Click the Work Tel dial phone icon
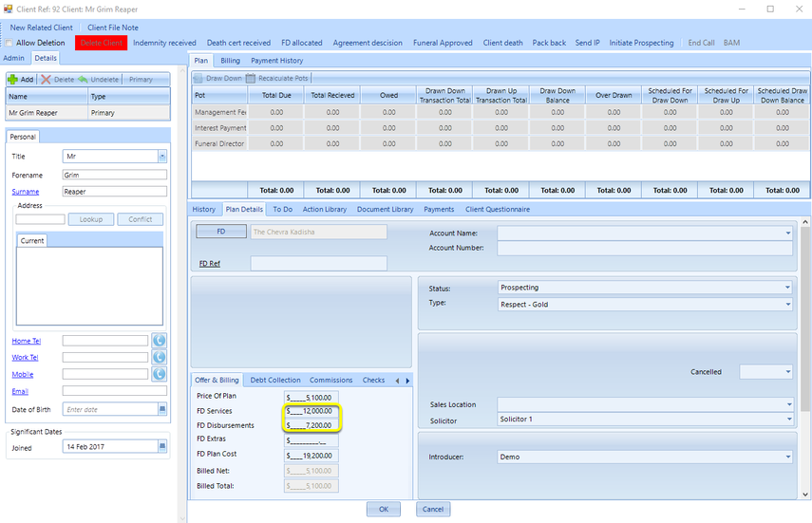Viewport: 812px width, 523px height. pos(159,357)
